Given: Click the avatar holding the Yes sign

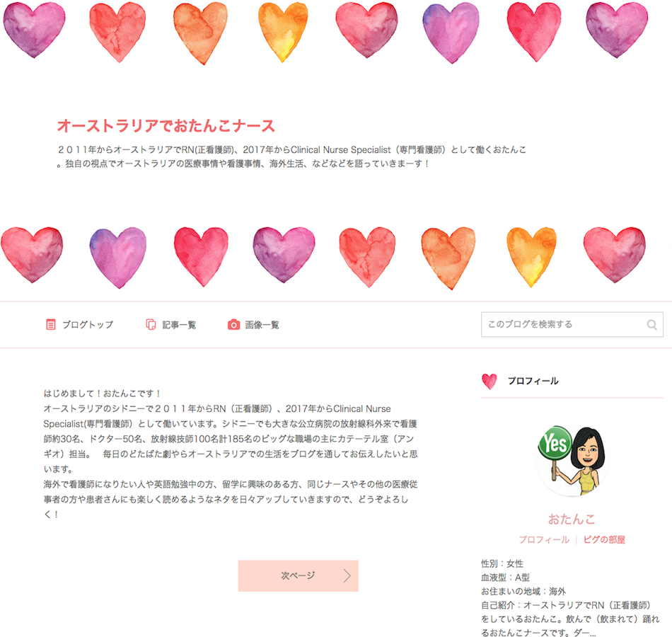Looking at the screenshot, I should (x=572, y=461).
